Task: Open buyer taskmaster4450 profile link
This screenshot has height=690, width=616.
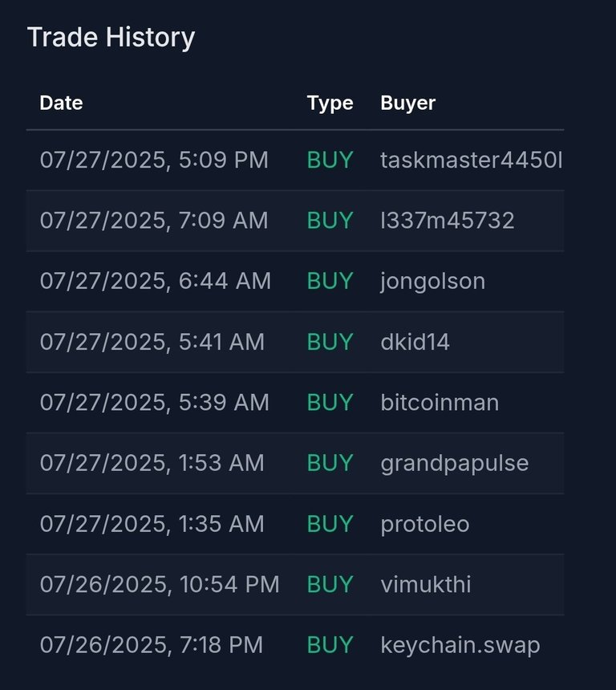Action: click(x=472, y=160)
